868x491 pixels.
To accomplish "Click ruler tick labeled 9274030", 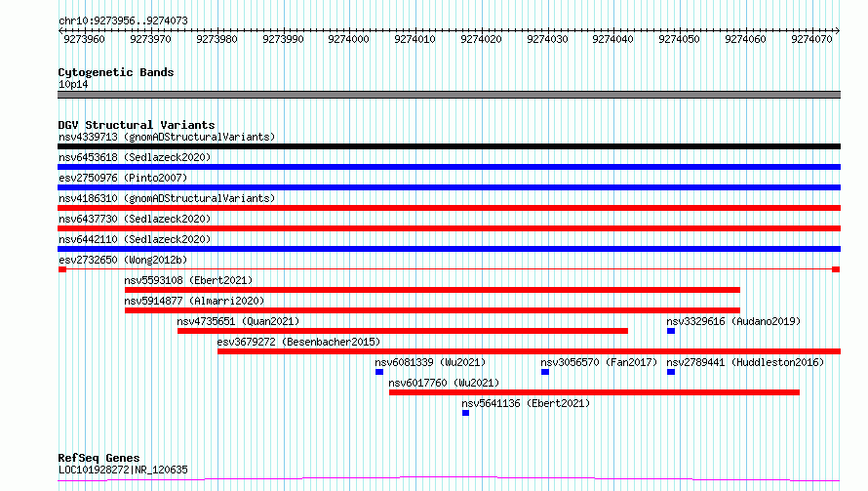I will (547, 39).
